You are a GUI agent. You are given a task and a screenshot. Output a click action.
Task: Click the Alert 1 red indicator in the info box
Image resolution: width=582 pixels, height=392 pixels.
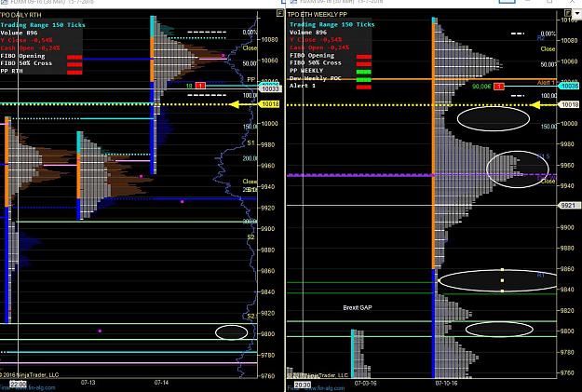pos(364,88)
